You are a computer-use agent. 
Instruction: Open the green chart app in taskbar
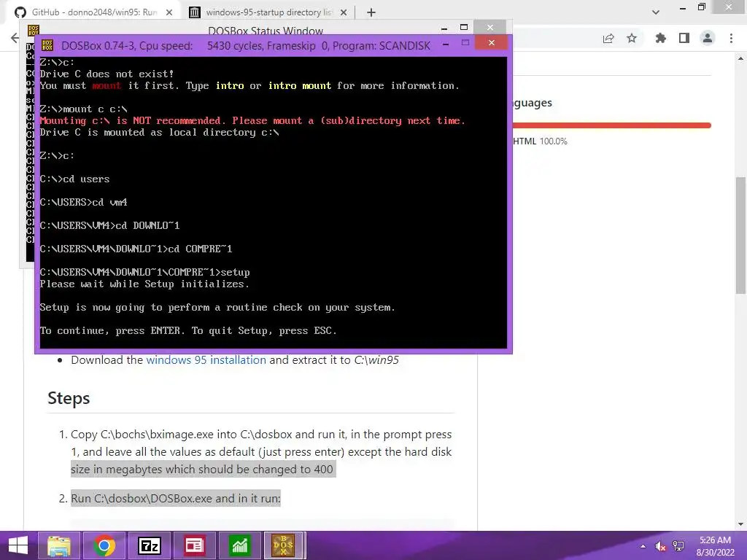coord(239,545)
